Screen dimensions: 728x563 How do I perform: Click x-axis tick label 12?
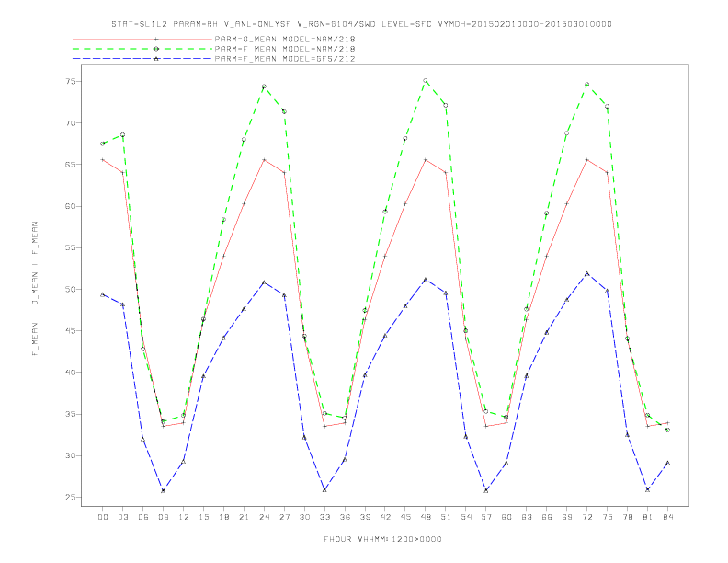(x=184, y=517)
